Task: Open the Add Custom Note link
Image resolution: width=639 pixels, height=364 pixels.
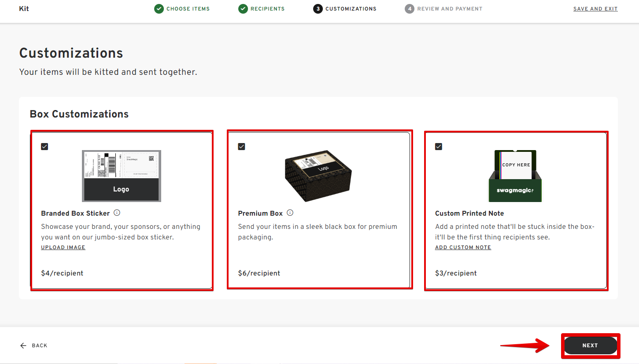Action: (463, 247)
